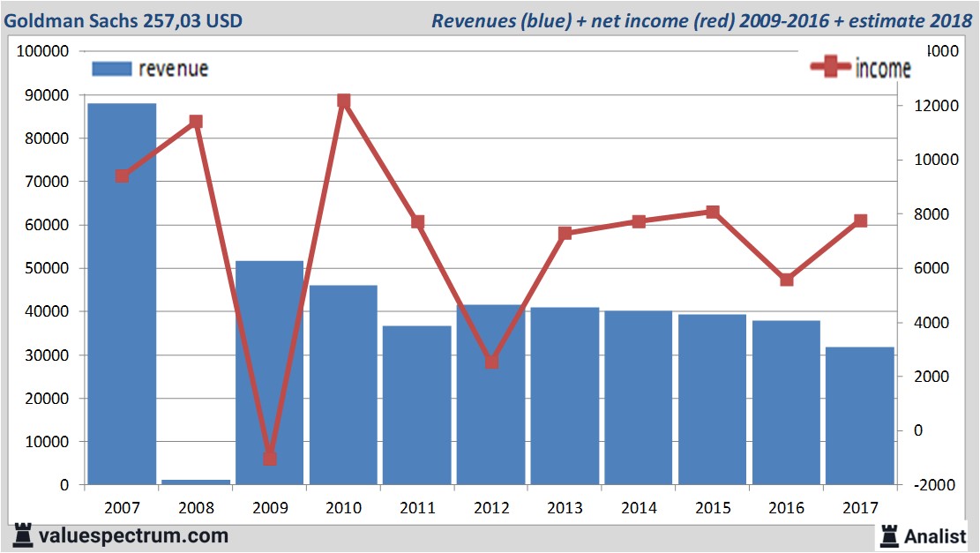Select the 2015 income data marker
This screenshot has height=553, width=980.
tap(713, 212)
